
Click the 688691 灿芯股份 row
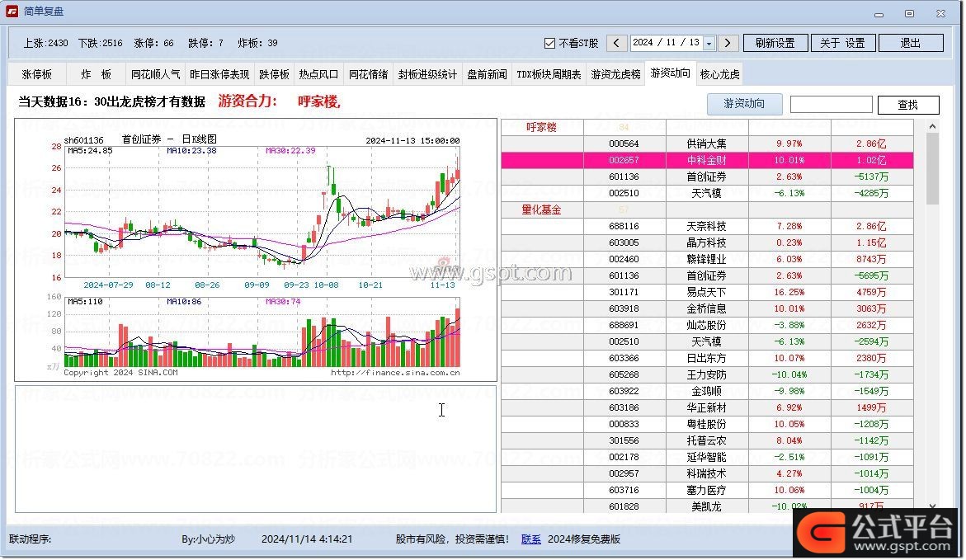click(707, 325)
